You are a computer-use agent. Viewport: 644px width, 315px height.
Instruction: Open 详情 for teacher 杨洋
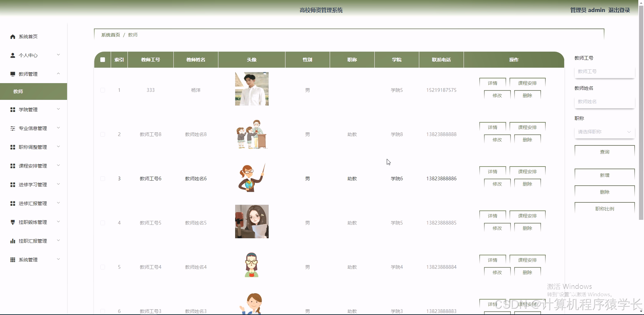[x=492, y=83]
